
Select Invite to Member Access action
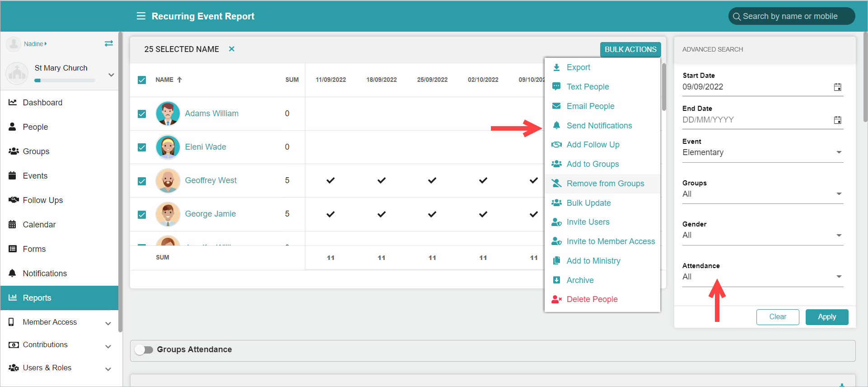(602, 241)
